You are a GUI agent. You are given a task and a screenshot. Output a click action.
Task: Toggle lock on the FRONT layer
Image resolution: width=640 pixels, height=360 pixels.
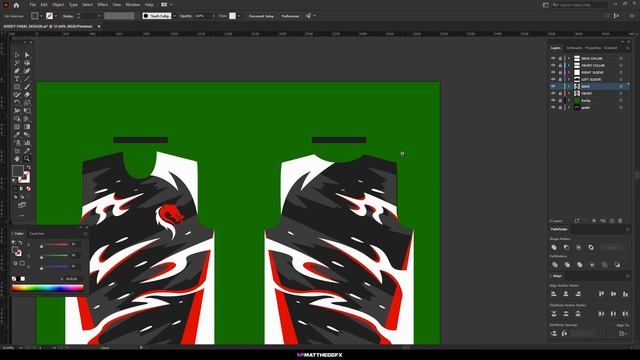(560, 93)
